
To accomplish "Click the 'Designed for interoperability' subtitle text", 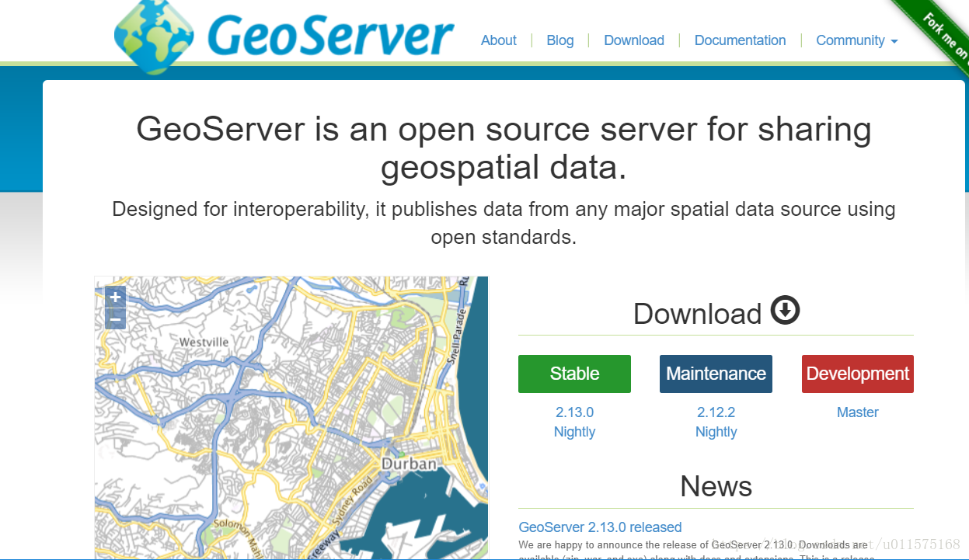I will point(504,223).
